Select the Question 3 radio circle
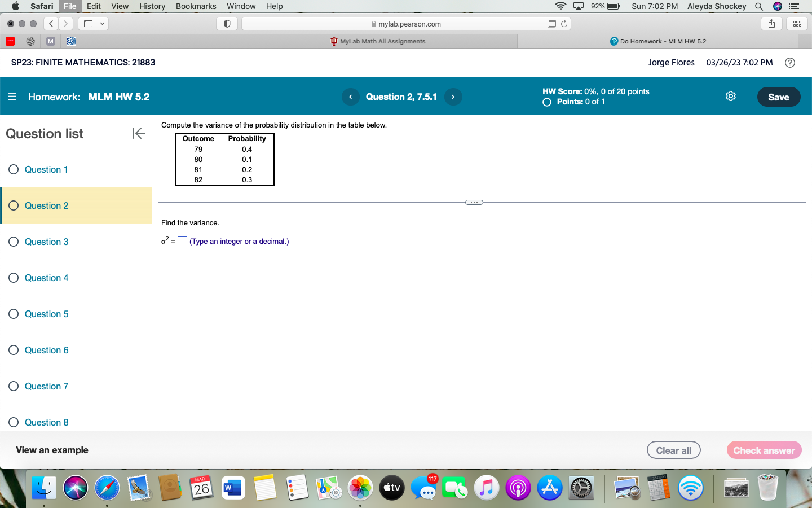The height and width of the screenshot is (508, 812). (x=13, y=242)
